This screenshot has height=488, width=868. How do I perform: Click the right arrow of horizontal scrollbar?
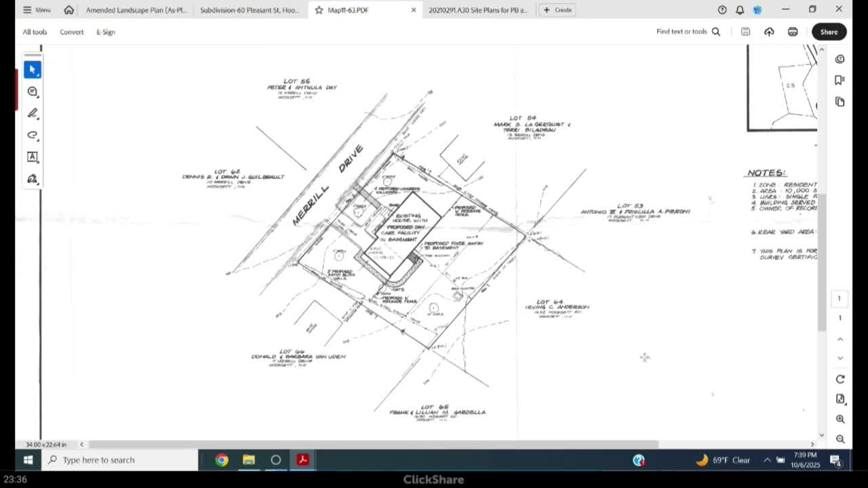coord(812,445)
